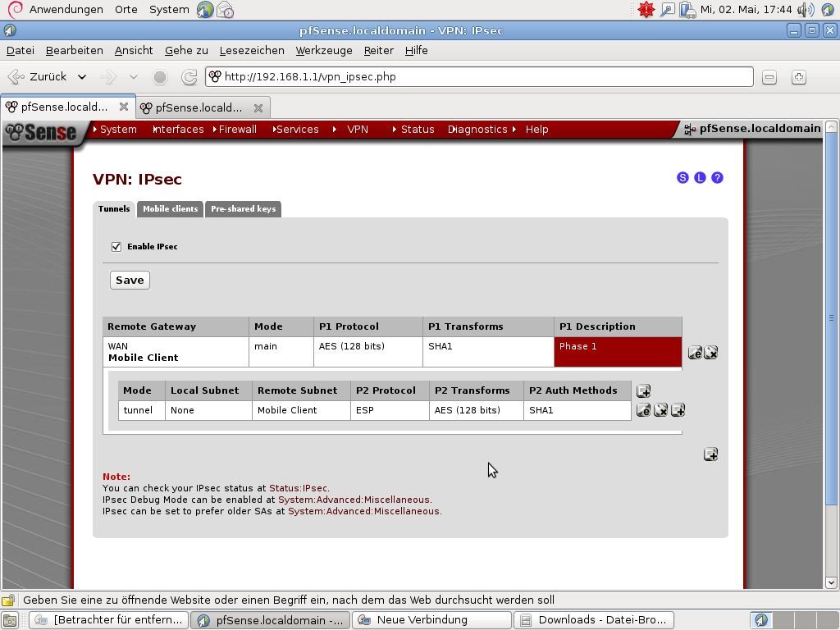The image size is (840, 630).
Task: Click the date and time clock
Action: click(x=746, y=10)
